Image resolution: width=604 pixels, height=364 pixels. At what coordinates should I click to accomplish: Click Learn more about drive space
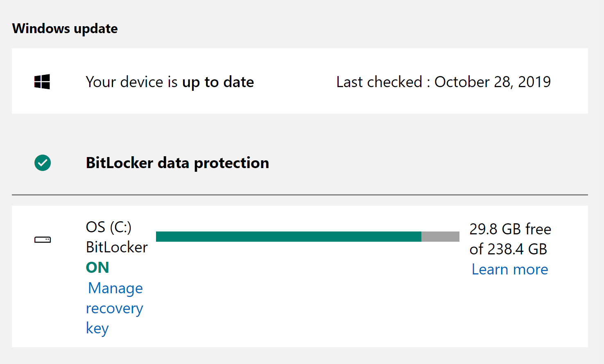click(509, 269)
